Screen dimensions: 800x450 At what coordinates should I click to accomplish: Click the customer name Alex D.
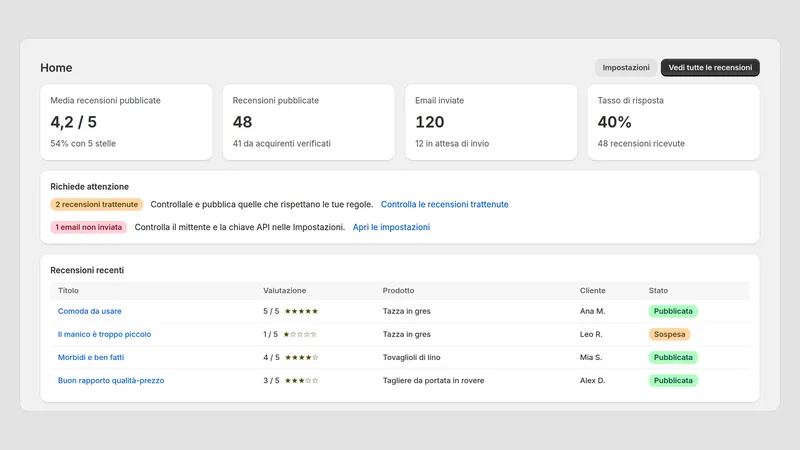pos(592,381)
